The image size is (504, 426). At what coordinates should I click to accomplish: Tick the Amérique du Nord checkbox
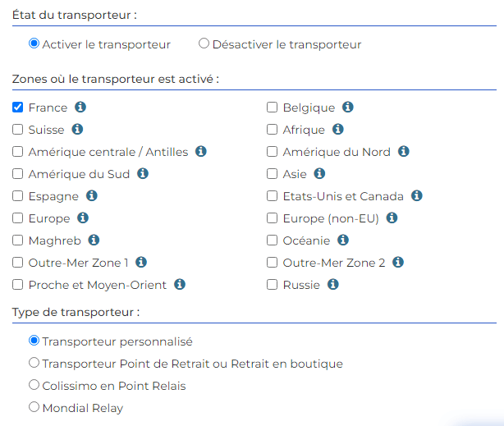pos(273,151)
